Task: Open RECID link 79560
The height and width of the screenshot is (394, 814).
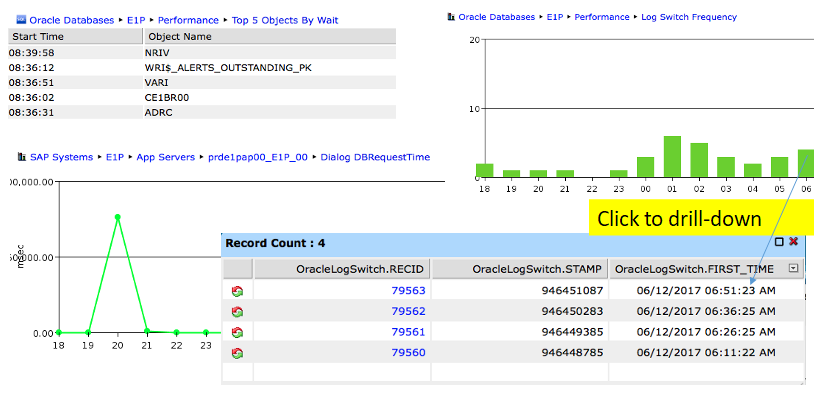Action: click(x=408, y=353)
